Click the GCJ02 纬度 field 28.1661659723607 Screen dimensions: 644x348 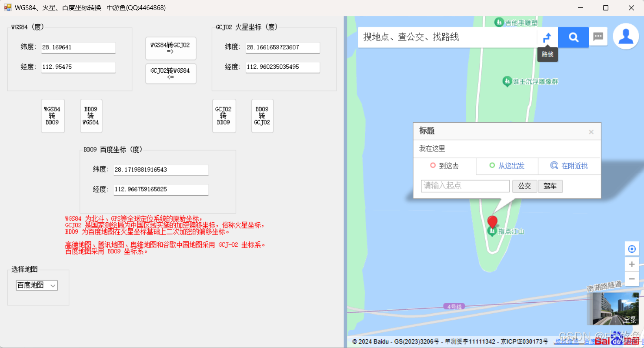click(283, 47)
